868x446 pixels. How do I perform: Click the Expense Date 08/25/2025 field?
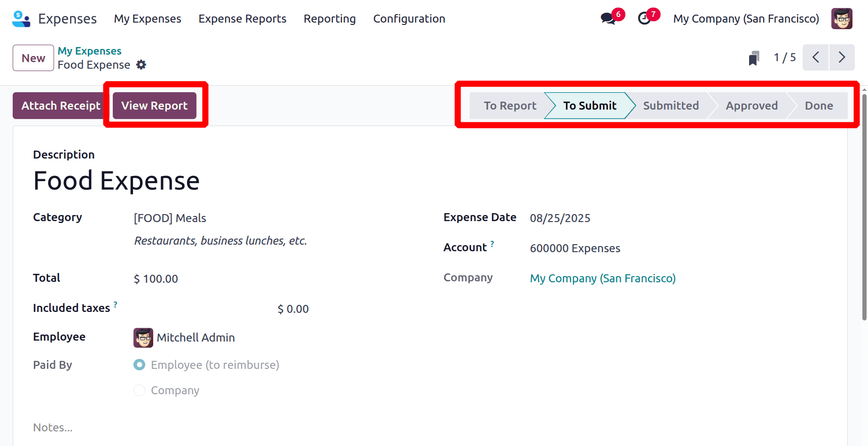point(560,218)
